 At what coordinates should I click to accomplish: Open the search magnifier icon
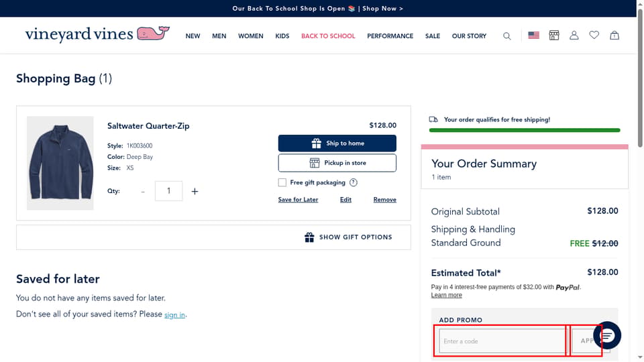507,36
